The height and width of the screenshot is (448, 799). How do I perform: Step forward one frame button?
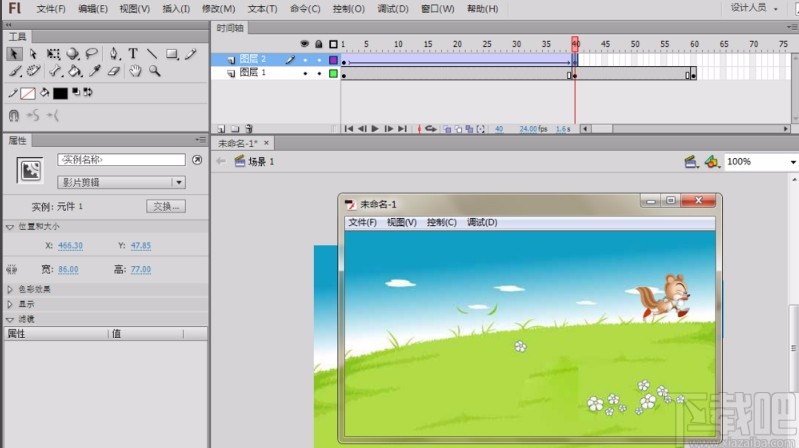pyautogui.click(x=388, y=129)
